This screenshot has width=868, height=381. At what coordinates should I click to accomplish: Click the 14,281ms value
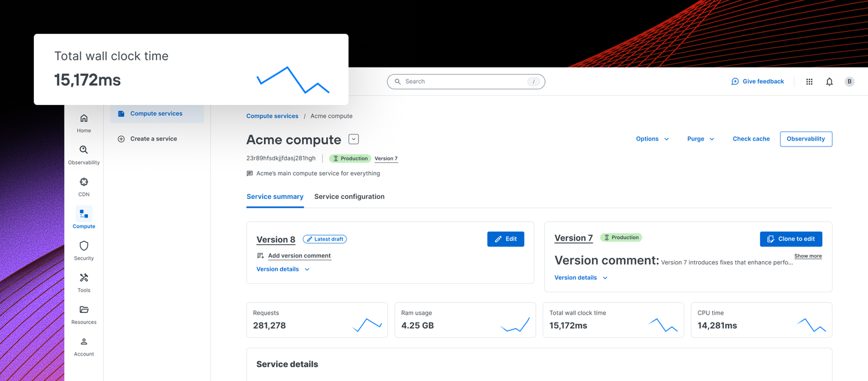pyautogui.click(x=717, y=326)
